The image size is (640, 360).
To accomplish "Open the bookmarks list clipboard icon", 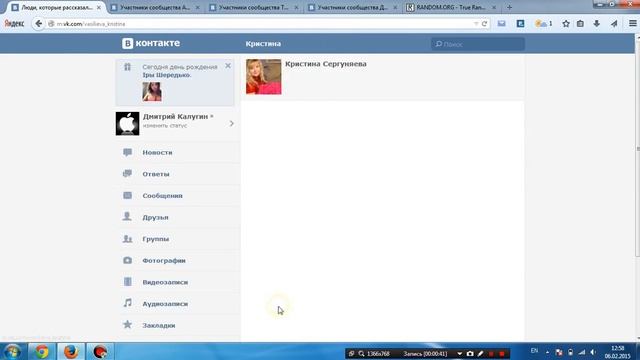I will coord(580,24).
